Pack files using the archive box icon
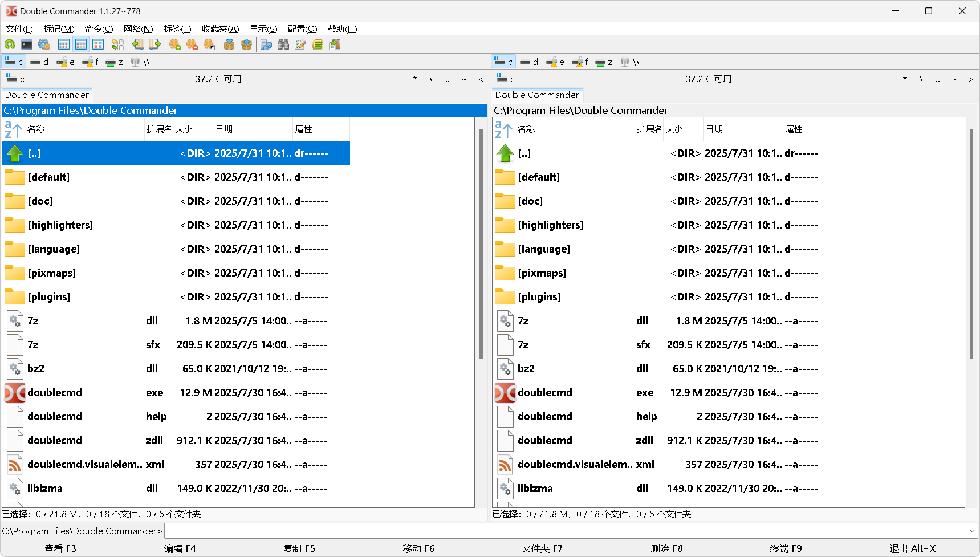 pyautogui.click(x=229, y=44)
